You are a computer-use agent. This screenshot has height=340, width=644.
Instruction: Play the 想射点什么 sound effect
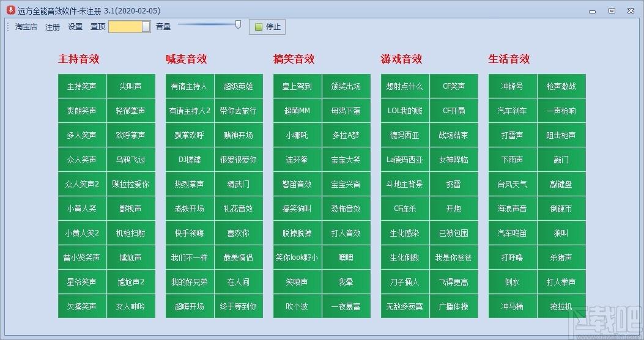tap(405, 86)
